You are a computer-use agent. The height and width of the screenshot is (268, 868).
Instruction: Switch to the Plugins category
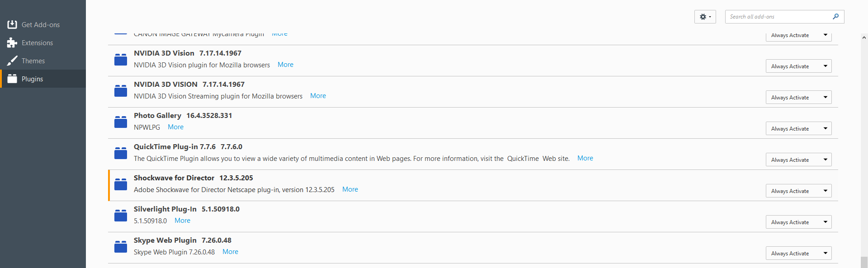pos(33,79)
